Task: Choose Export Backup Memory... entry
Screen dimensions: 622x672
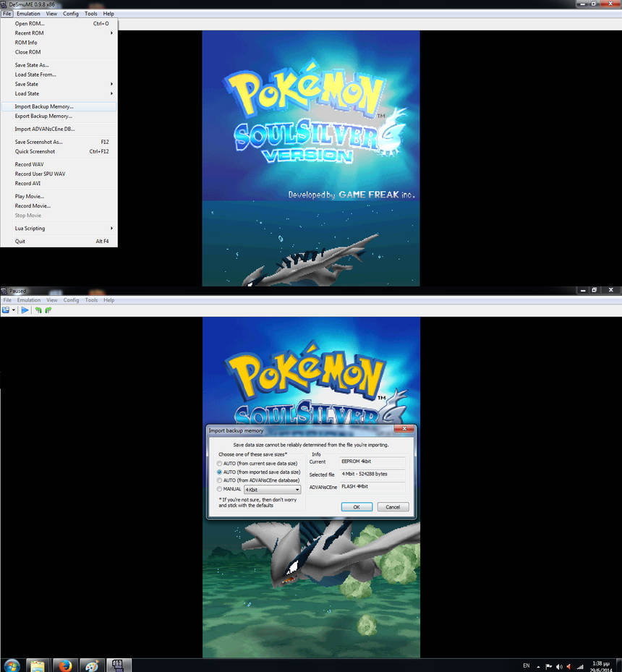Action: 59,116
